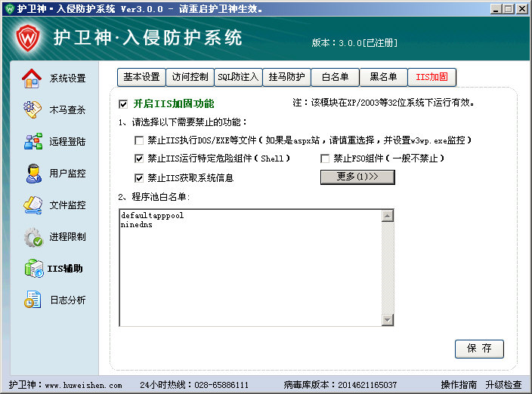Click the 木马查杀 scan icon
The width and height of the screenshot is (532, 394).
coord(32,109)
